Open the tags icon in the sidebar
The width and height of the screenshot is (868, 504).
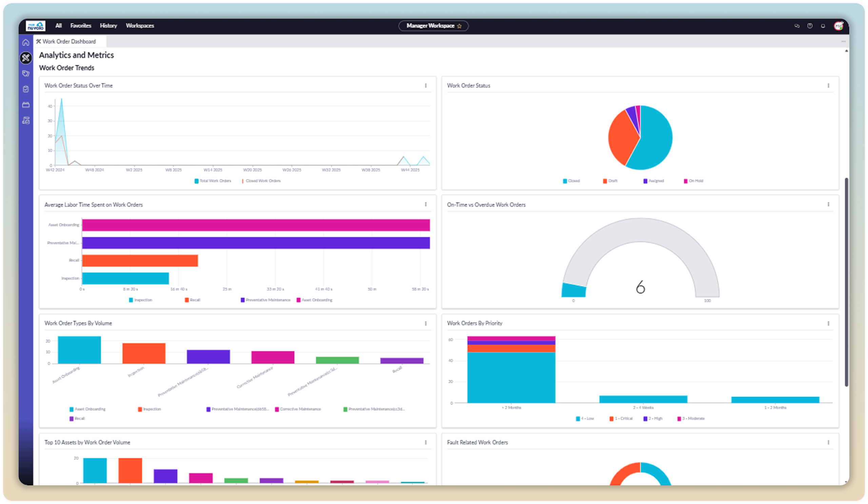coord(26,73)
